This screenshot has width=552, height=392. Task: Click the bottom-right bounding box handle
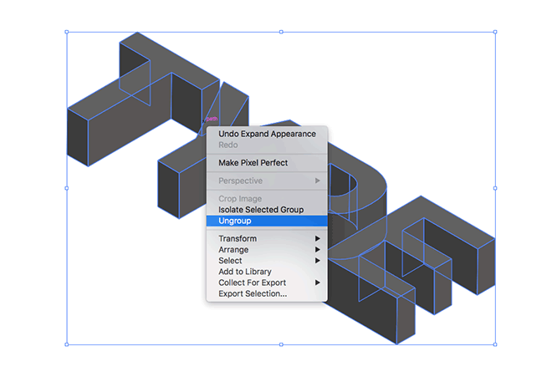(495, 344)
